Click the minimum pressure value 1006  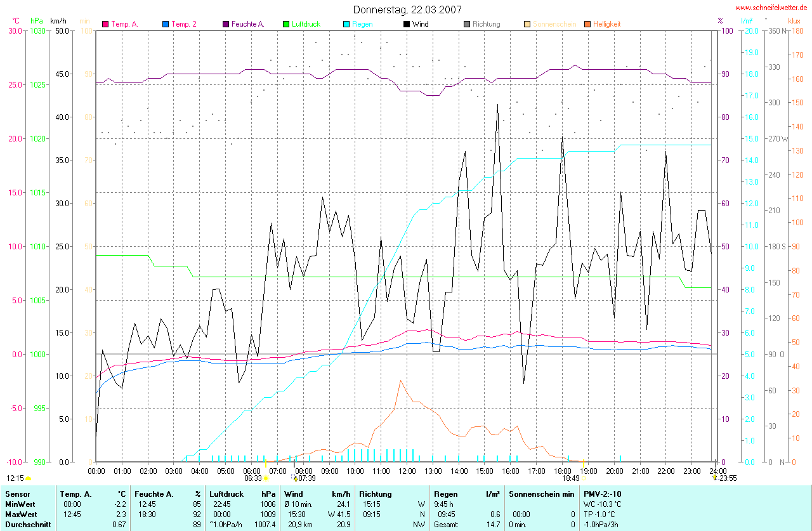(268, 504)
